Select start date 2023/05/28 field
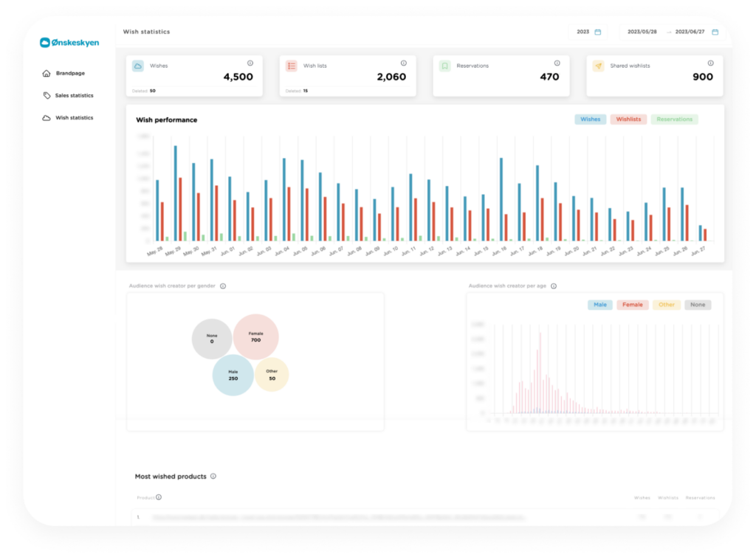The height and width of the screenshot is (557, 756). [x=641, y=32]
